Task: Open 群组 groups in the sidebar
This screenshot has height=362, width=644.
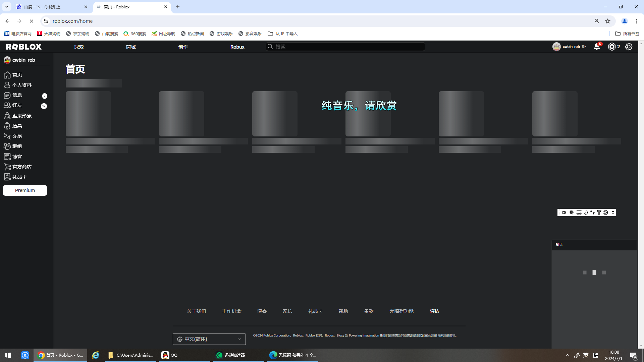Action: coord(13,146)
